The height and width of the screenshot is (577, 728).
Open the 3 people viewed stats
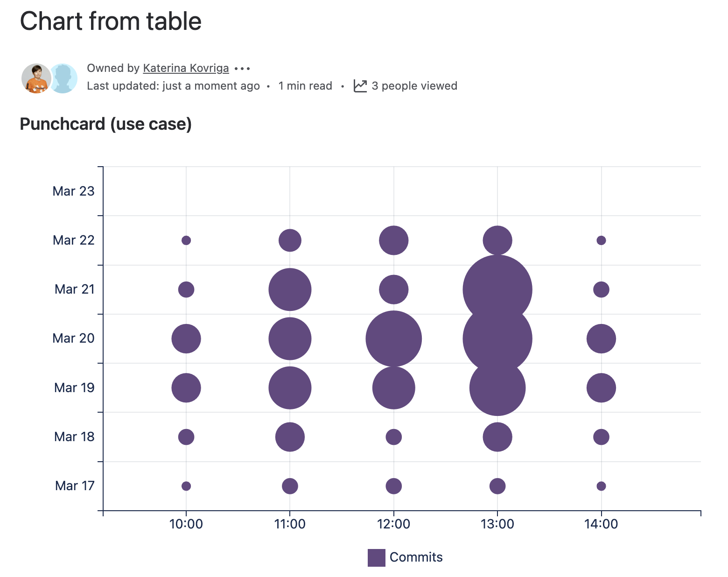[x=414, y=86]
